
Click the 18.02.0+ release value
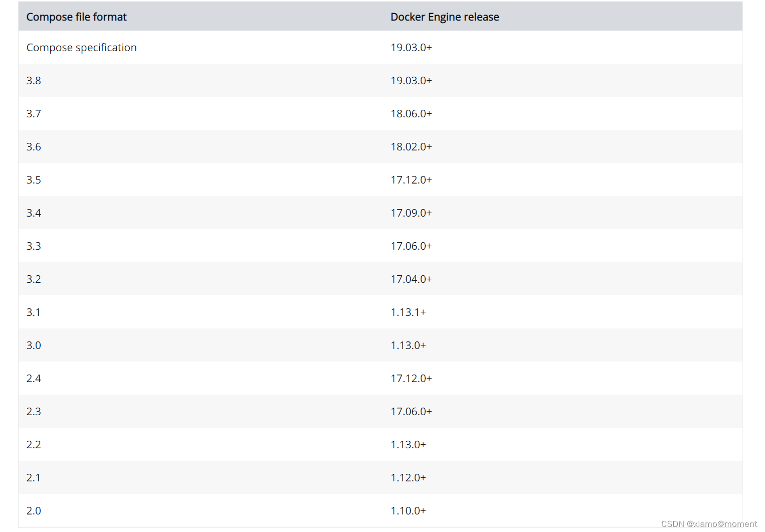(x=411, y=147)
